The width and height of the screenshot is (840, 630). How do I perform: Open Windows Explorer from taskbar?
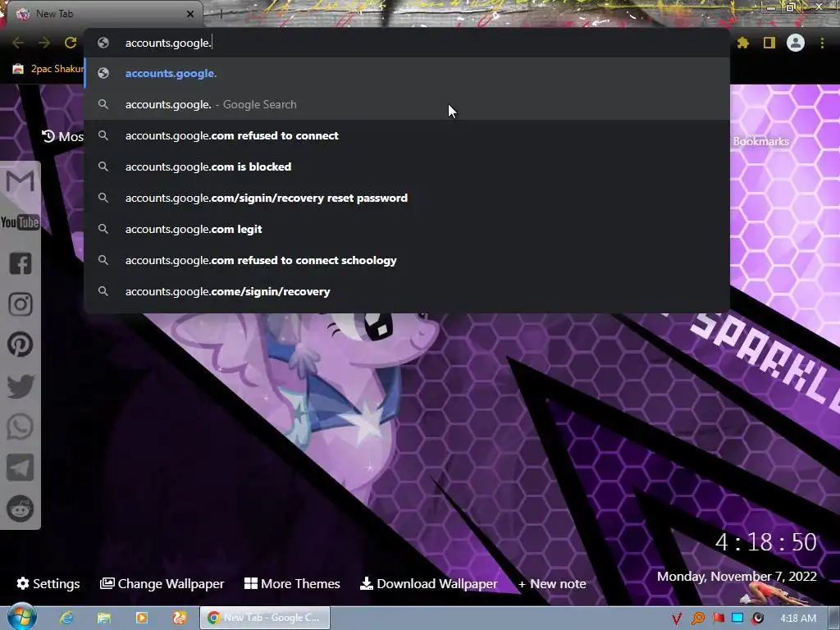pyautogui.click(x=104, y=618)
